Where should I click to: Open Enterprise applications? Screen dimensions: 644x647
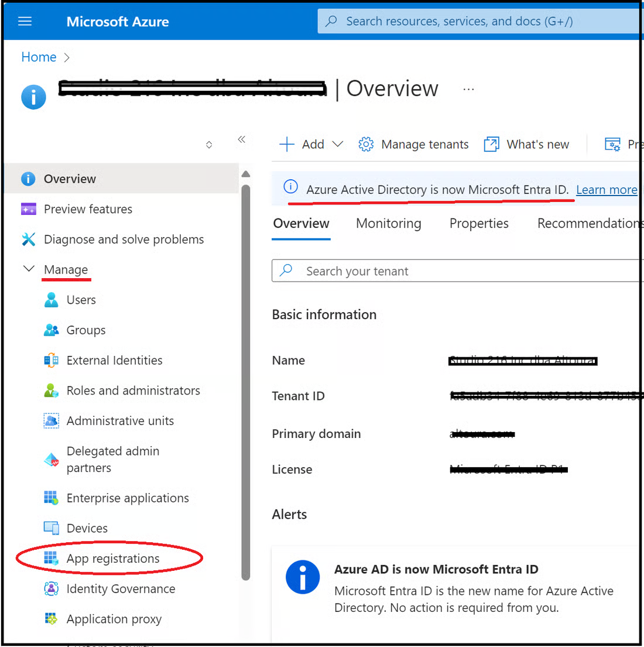point(128,498)
